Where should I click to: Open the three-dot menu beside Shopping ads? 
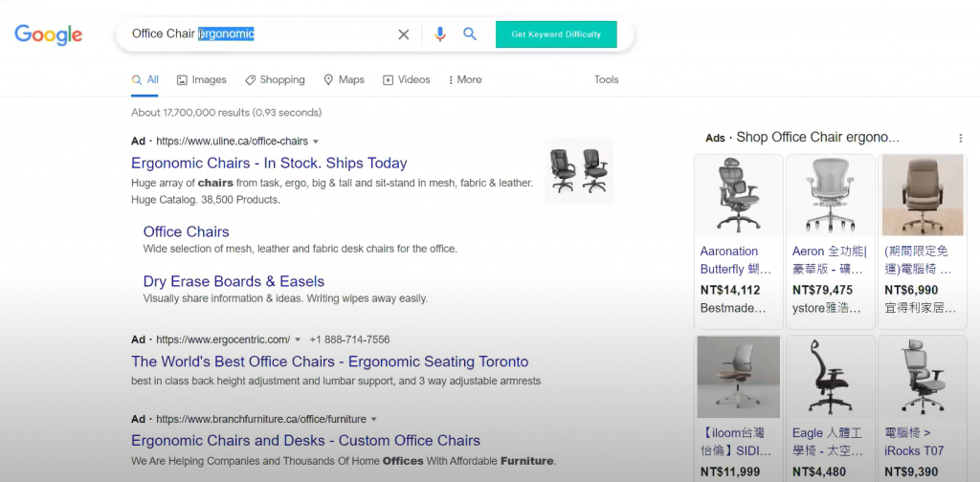(960, 138)
